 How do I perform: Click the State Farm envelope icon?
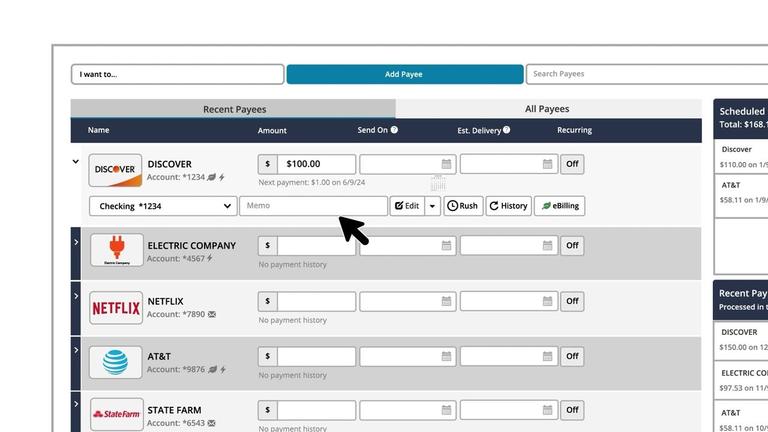point(211,423)
